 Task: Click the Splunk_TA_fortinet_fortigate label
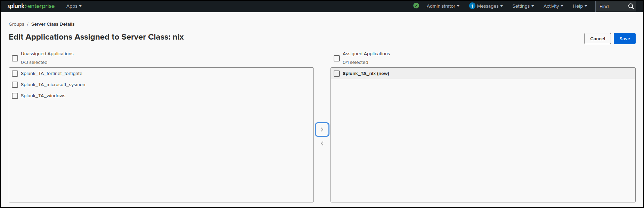pyautogui.click(x=51, y=74)
